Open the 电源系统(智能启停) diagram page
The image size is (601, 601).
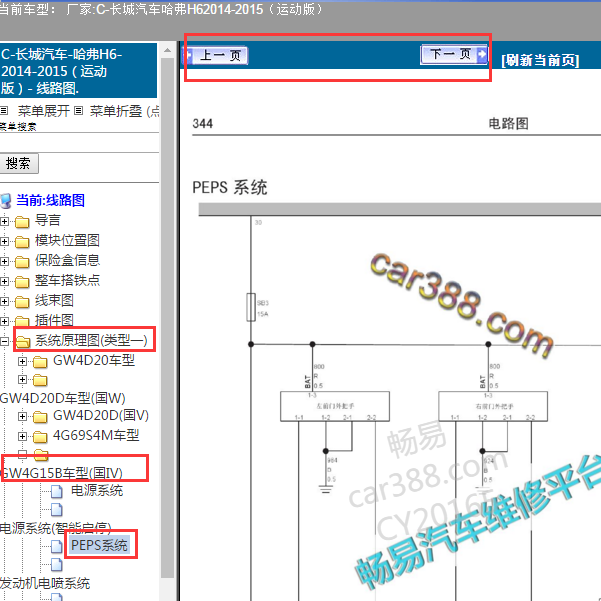(x=56, y=528)
